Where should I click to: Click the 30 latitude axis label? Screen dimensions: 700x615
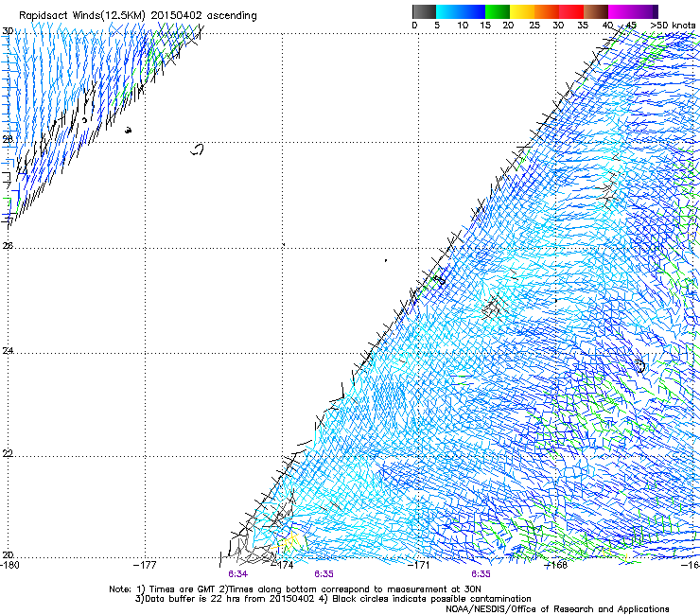tap(8, 31)
